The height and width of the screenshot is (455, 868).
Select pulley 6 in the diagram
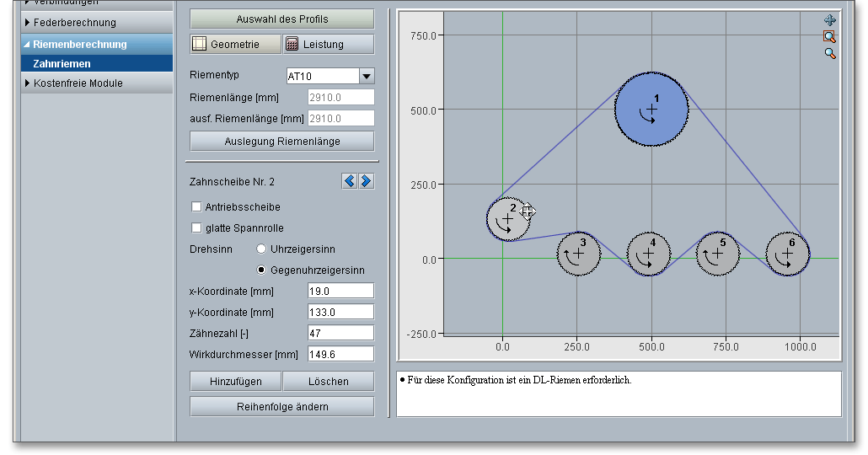[788, 253]
